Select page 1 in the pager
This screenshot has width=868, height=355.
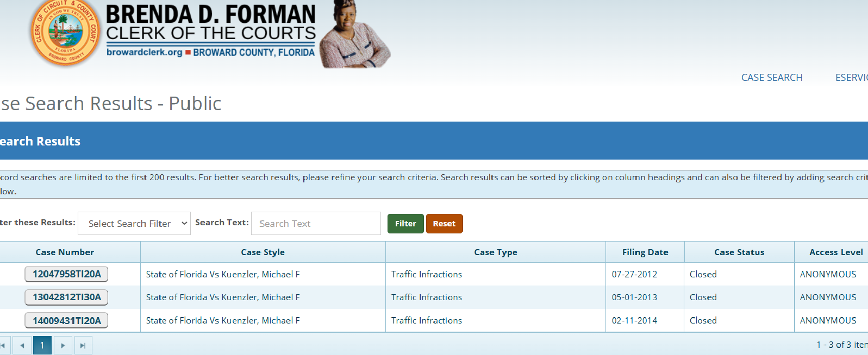point(42,345)
